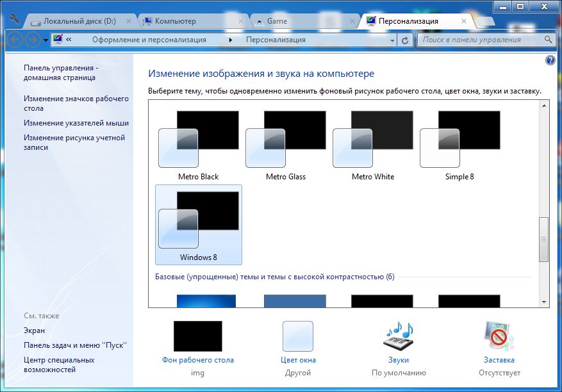This screenshot has width=562, height=392.
Task: Go forward with the Forward arrow
Action: [33, 40]
